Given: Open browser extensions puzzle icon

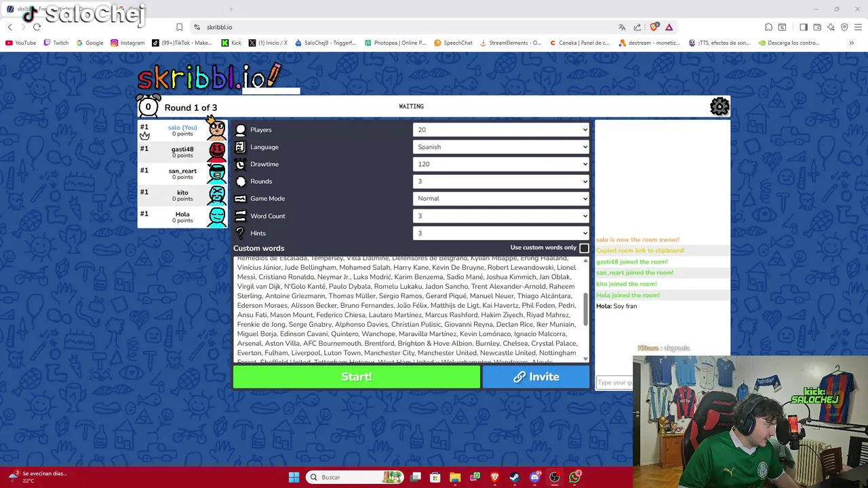Looking at the screenshot, I should coord(768,27).
